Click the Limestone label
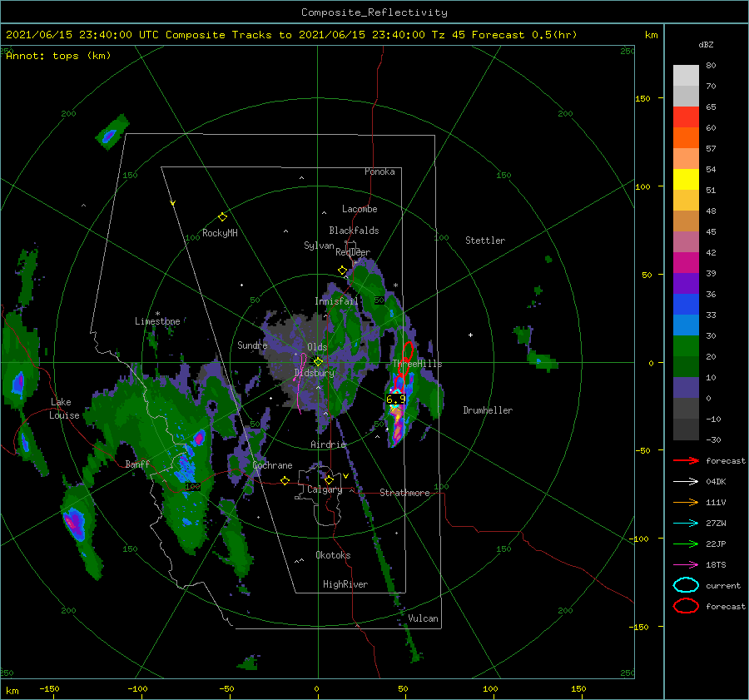 pyautogui.click(x=157, y=321)
